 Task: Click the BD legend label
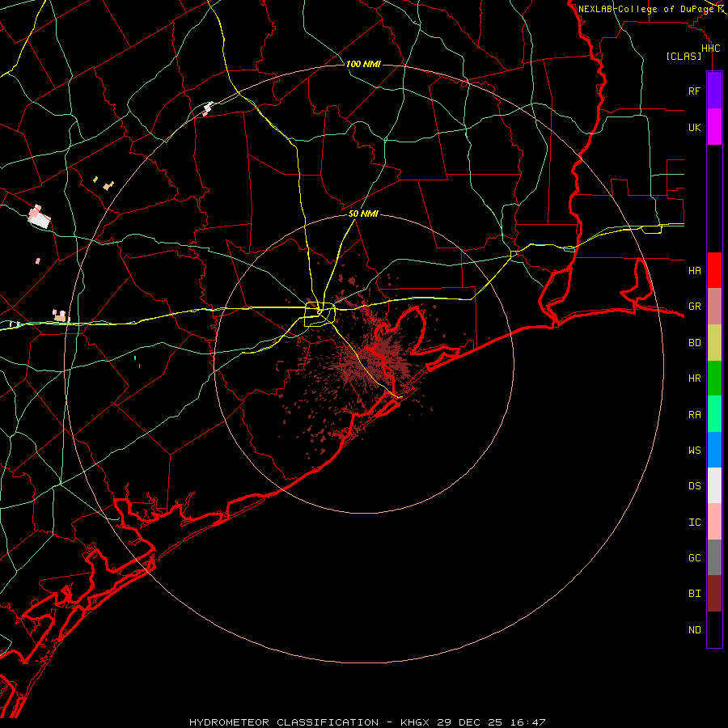[695, 343]
